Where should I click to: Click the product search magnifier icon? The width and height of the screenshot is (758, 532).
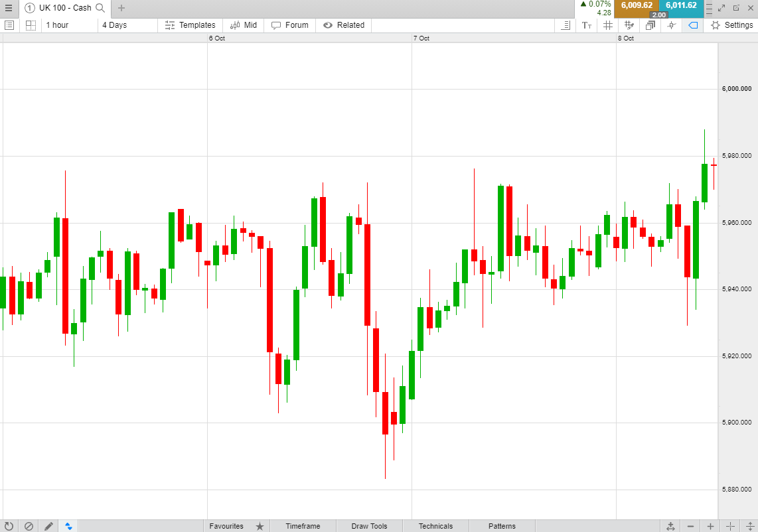[100, 8]
